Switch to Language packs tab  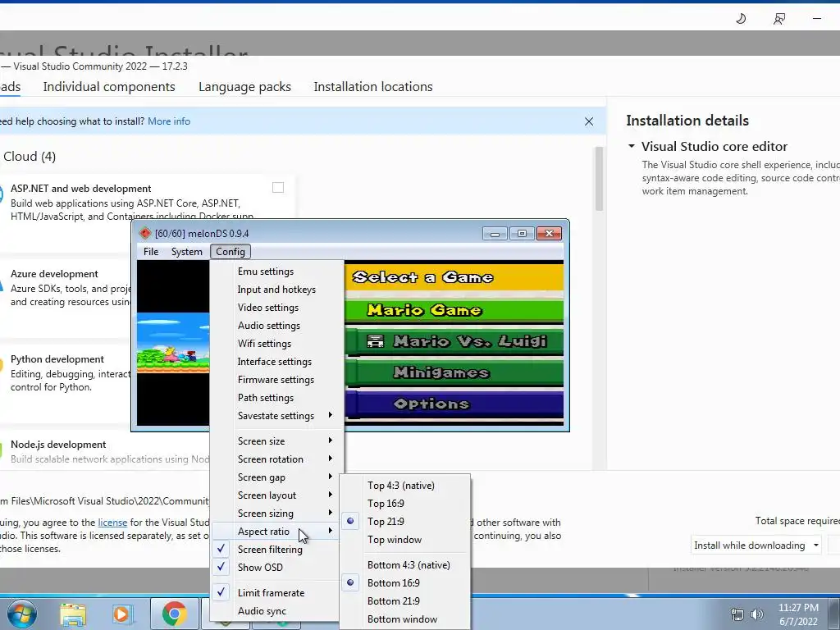(244, 87)
